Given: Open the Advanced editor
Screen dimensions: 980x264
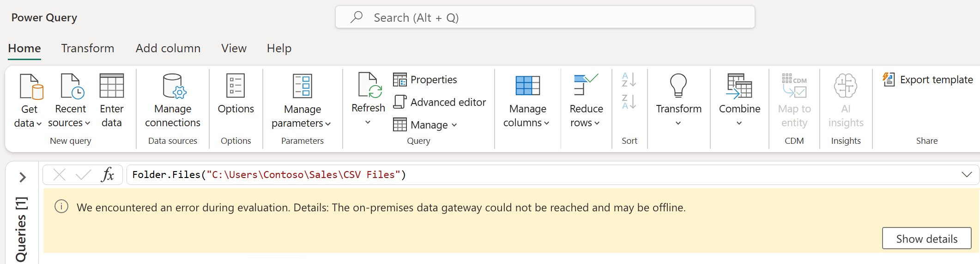Looking at the screenshot, I should (x=440, y=102).
